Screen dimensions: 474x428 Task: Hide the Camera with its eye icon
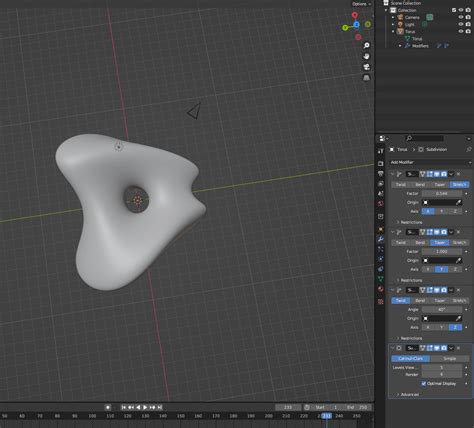(x=461, y=17)
